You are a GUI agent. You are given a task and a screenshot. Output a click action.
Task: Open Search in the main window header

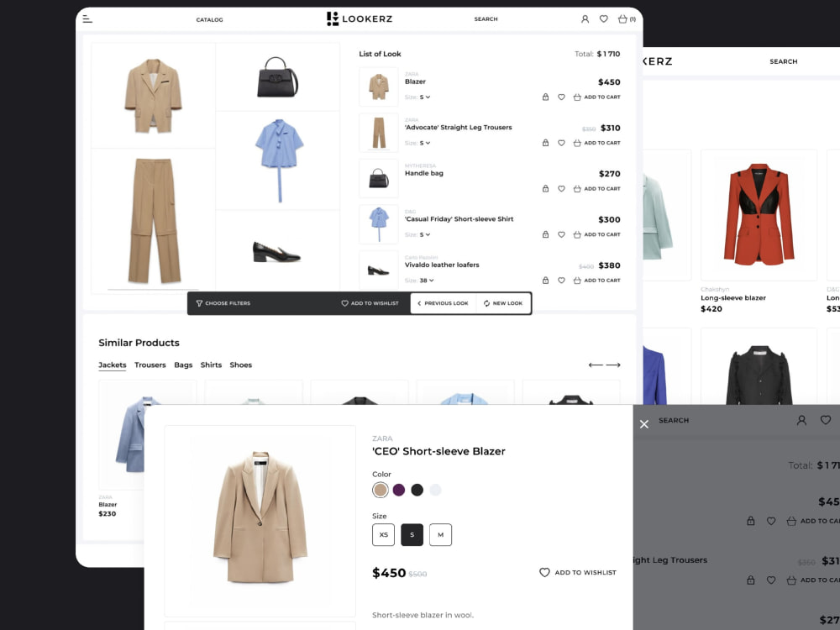point(486,19)
